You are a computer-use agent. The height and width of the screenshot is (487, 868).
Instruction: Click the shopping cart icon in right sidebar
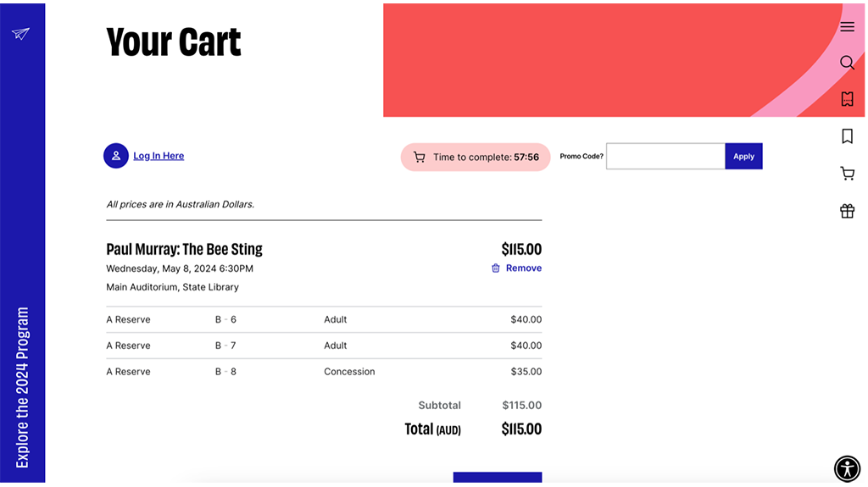847,174
